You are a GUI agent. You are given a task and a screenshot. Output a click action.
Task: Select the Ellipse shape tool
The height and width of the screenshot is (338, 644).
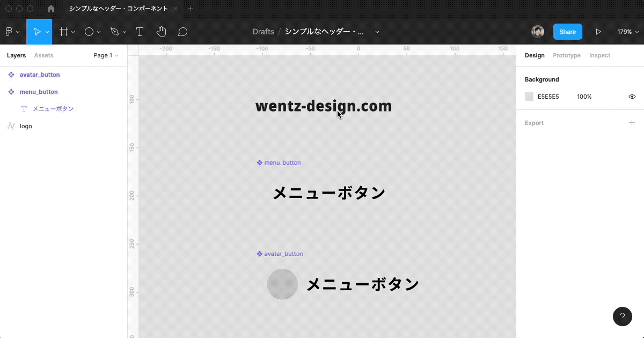[89, 32]
